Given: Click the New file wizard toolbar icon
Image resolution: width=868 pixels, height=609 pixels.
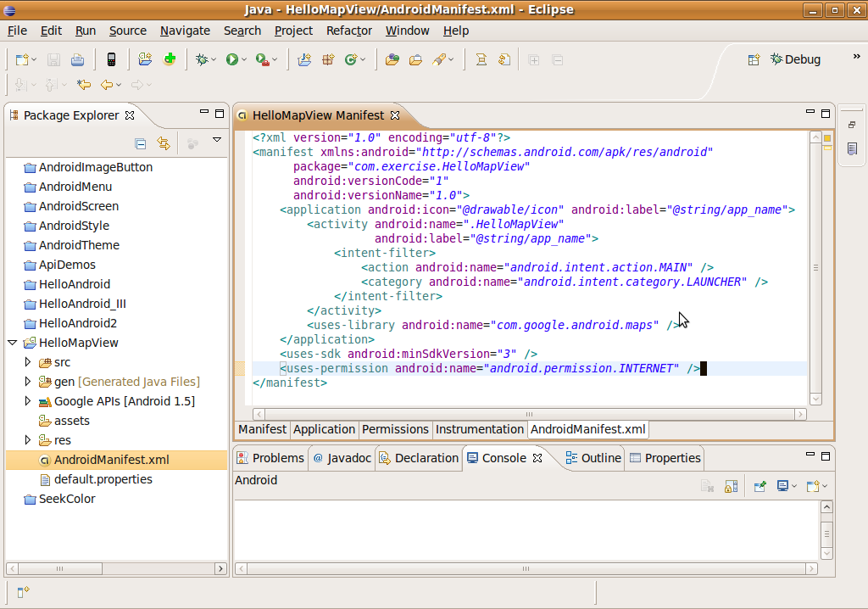Looking at the screenshot, I should coord(22,60).
